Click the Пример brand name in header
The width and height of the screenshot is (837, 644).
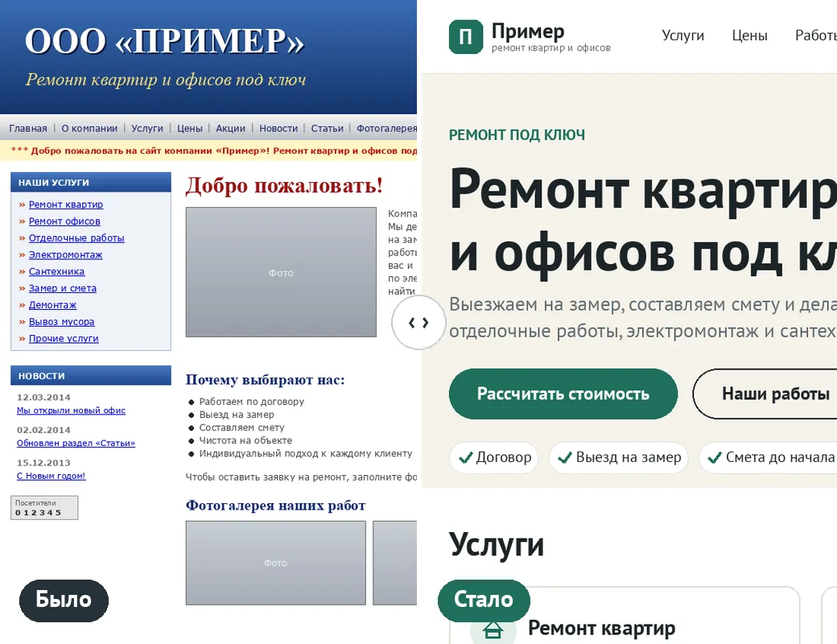(x=528, y=31)
